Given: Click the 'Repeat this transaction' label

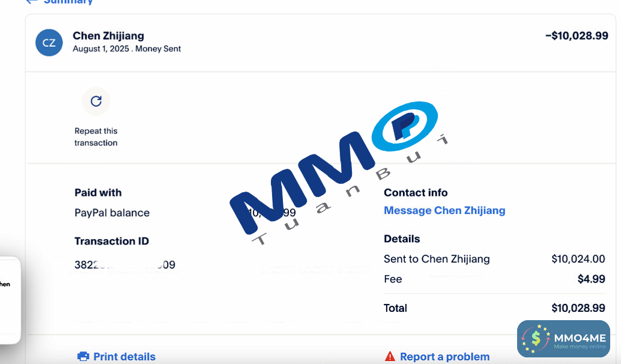Looking at the screenshot, I should 96,137.
